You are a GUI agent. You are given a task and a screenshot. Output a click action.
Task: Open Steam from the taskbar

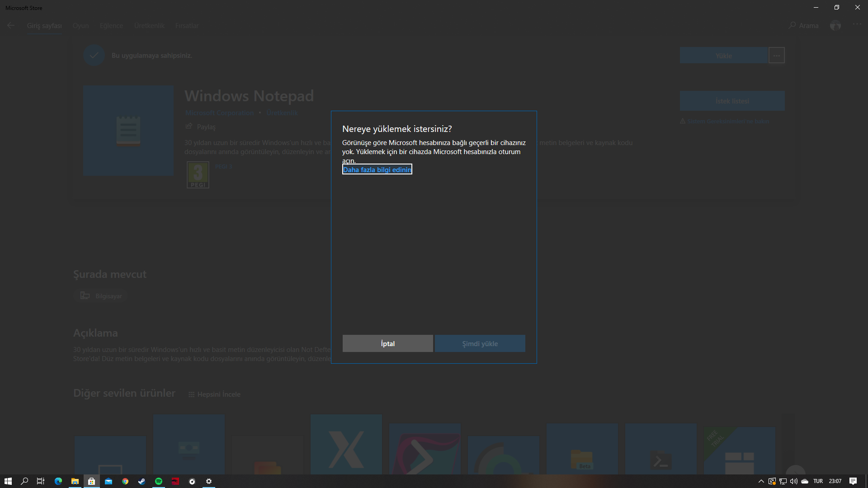tap(142, 481)
